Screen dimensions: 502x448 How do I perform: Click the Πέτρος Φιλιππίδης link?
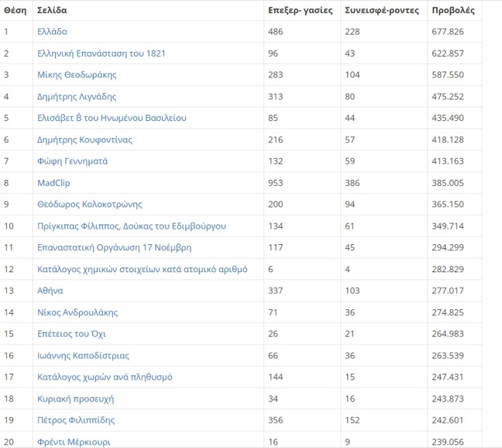(x=76, y=420)
